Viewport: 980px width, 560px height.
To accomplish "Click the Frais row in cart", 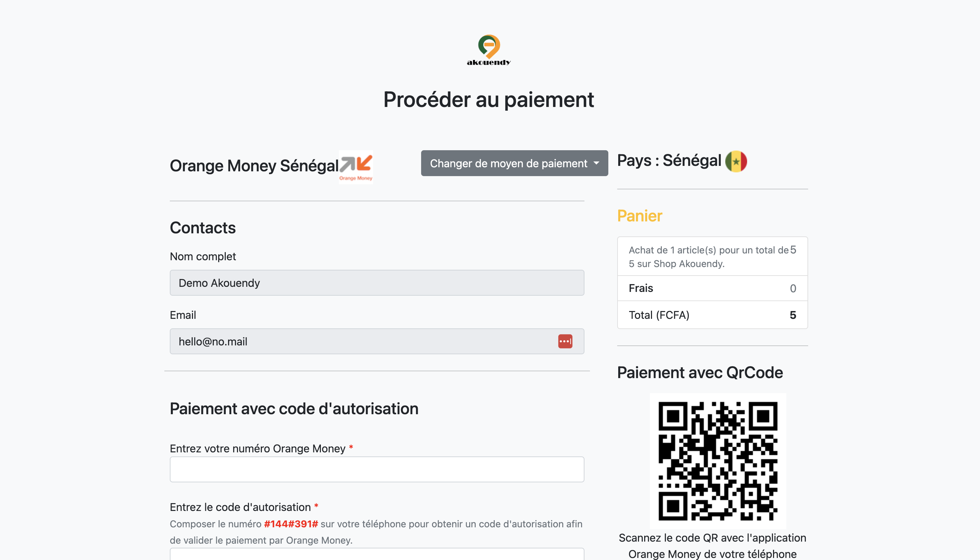I will pos(712,288).
